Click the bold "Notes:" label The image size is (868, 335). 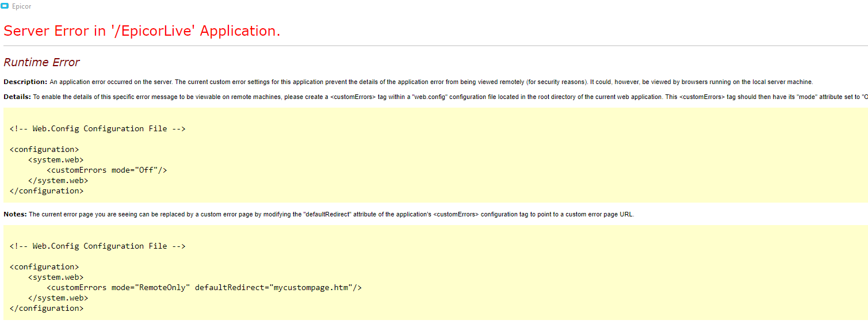click(15, 214)
